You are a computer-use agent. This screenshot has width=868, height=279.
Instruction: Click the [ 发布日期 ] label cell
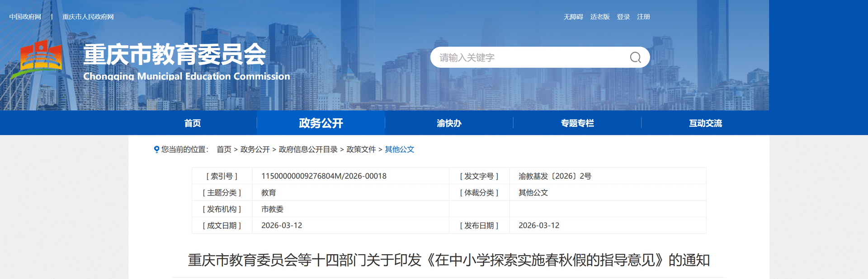pyautogui.click(x=479, y=225)
